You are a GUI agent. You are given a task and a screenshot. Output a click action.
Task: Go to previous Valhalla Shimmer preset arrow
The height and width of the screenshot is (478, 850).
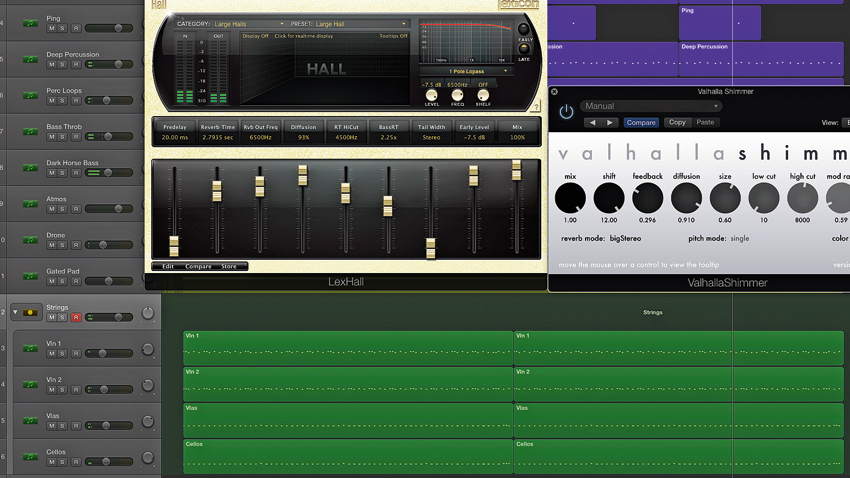pyautogui.click(x=593, y=122)
